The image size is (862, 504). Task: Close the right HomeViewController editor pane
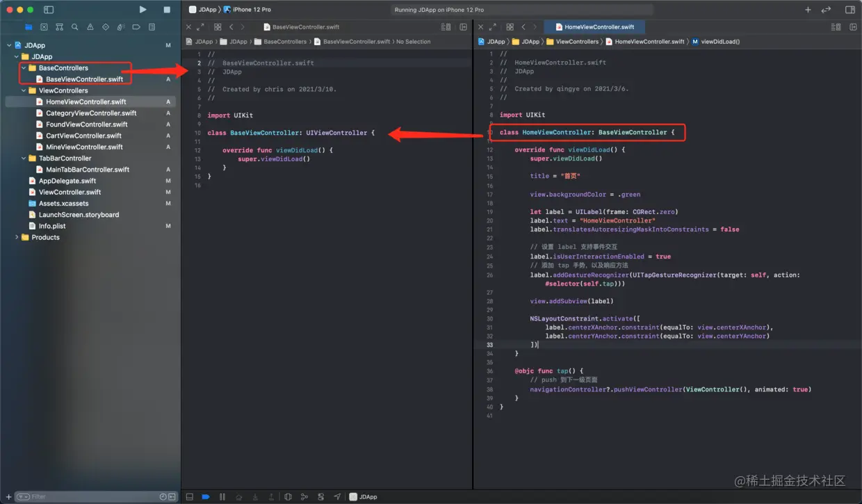pyautogui.click(x=481, y=27)
